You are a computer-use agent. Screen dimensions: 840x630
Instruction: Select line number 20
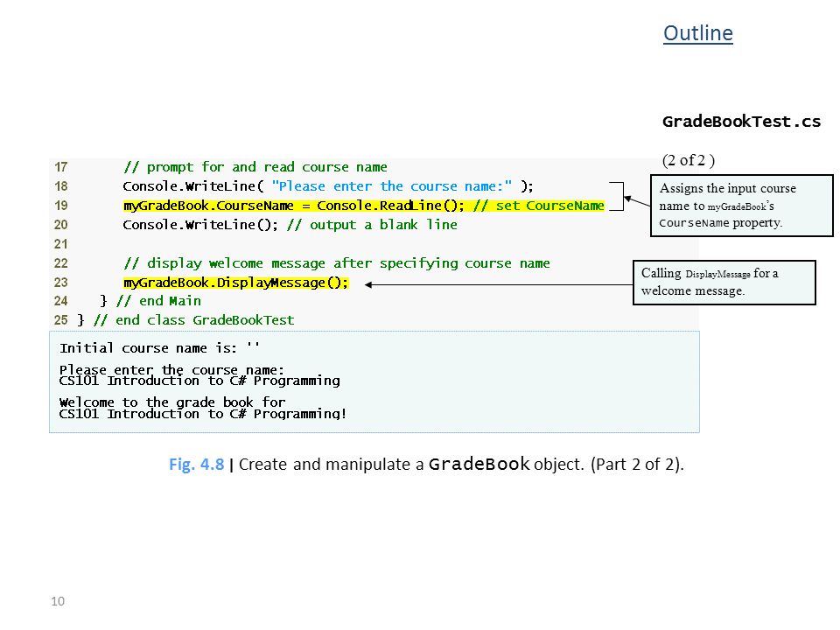(60, 225)
